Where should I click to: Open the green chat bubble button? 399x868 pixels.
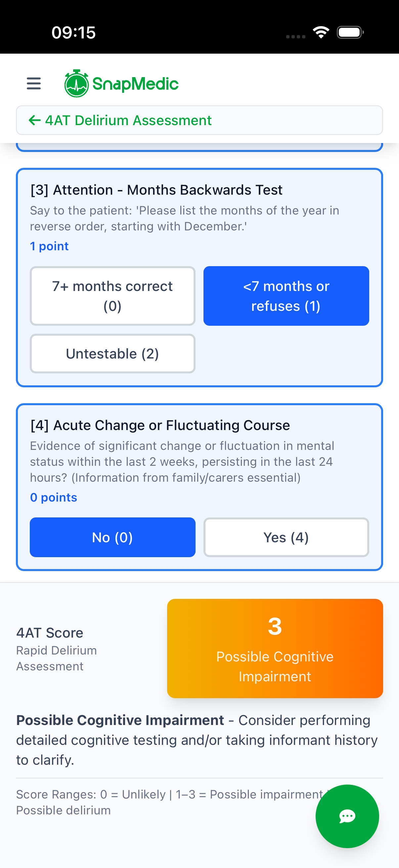347,816
